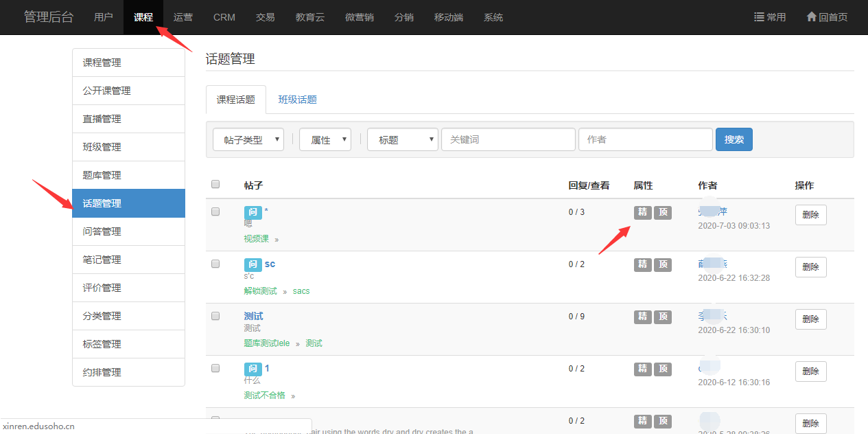Click the 回首页 home icon
Image resolution: width=868 pixels, height=434 pixels.
(811, 17)
